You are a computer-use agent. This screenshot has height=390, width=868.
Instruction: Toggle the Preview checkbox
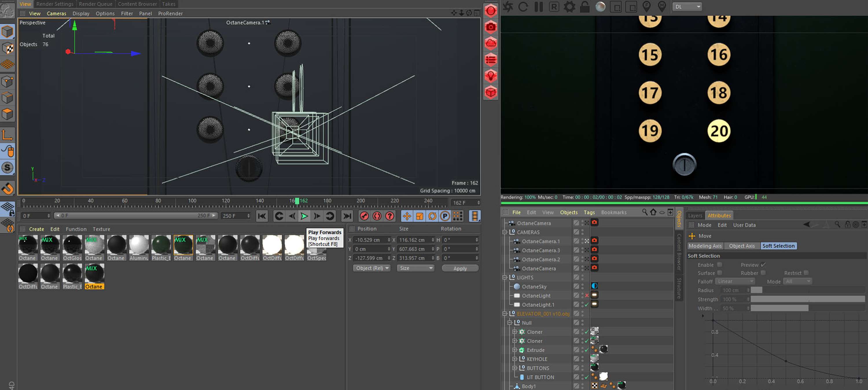(x=763, y=265)
